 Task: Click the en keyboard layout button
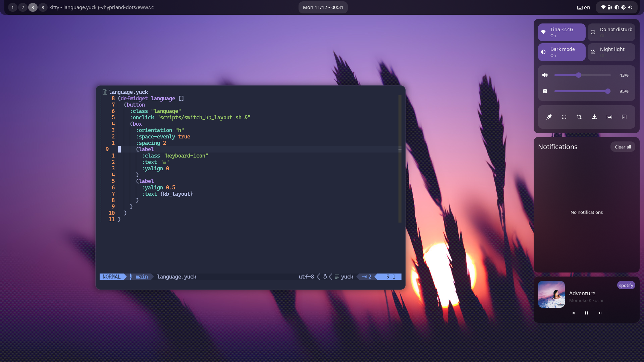[584, 7]
